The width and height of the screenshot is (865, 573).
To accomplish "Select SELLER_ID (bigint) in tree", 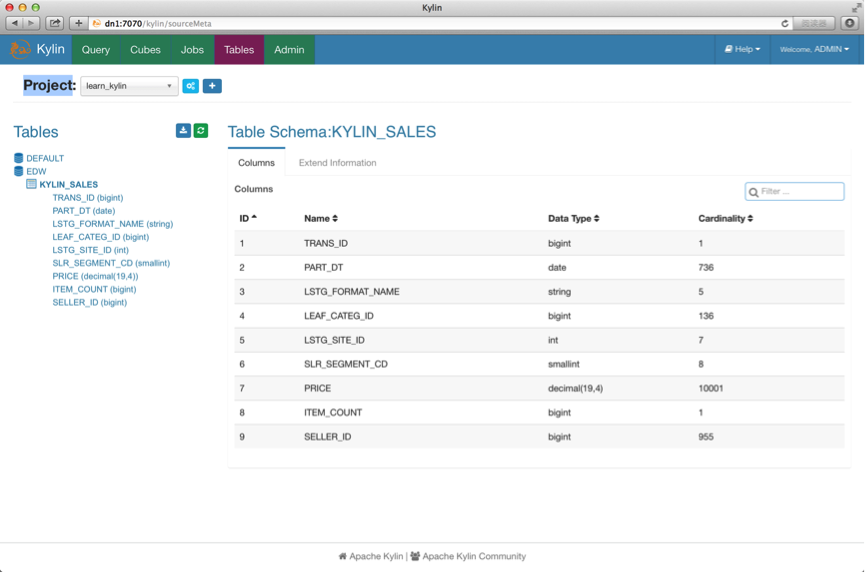I will click(89, 302).
